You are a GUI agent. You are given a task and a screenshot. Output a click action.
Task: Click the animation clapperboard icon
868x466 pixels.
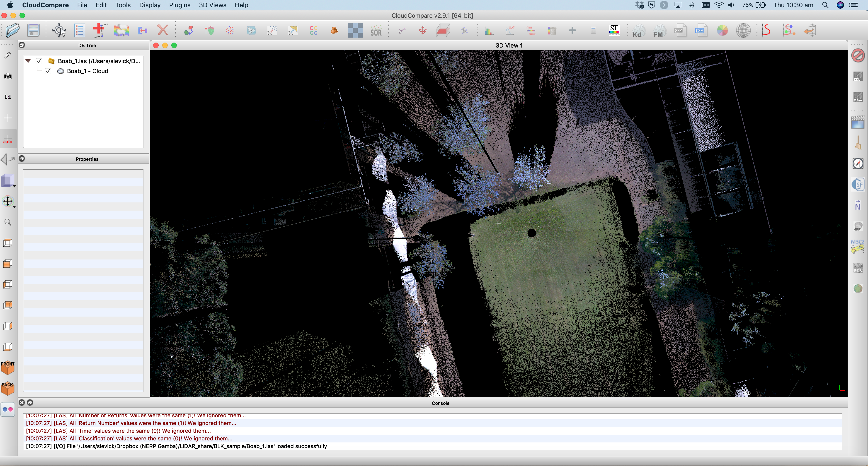pyautogui.click(x=858, y=122)
